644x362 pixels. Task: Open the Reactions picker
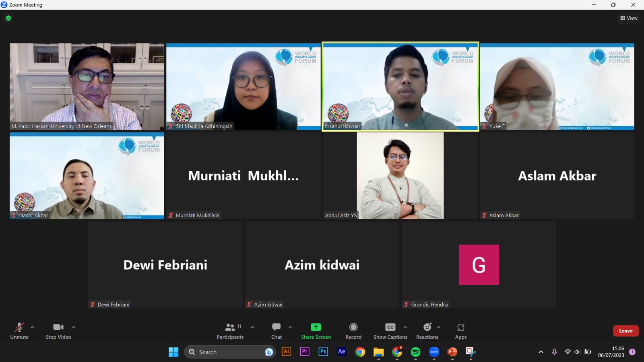427,331
